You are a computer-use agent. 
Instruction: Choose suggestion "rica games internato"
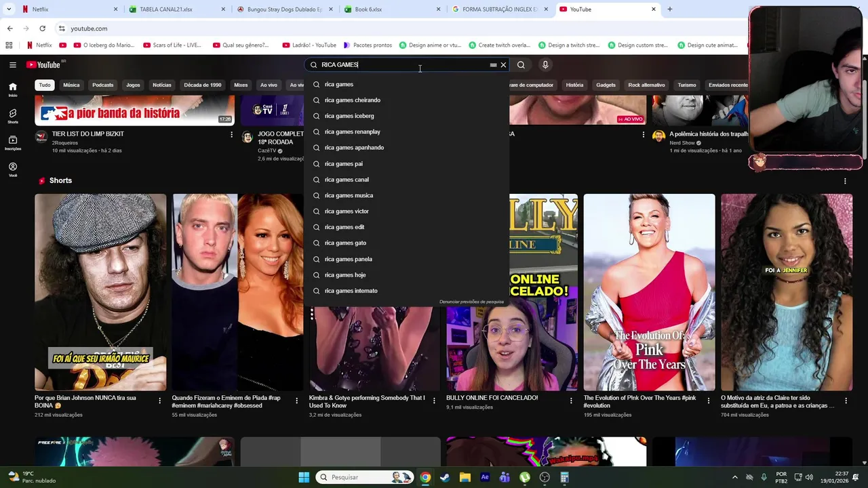tap(407, 291)
